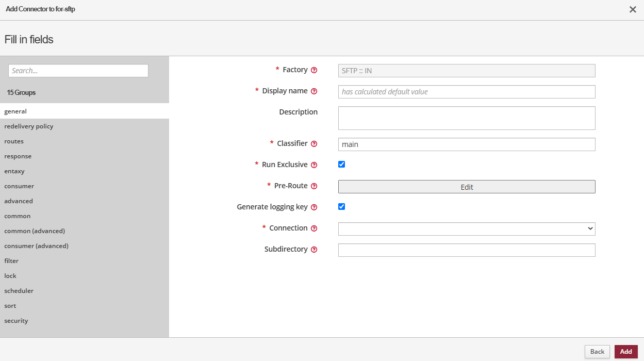This screenshot has height=361, width=644.
Task: Click the Run Exclusive help icon
Action: pyautogui.click(x=314, y=165)
